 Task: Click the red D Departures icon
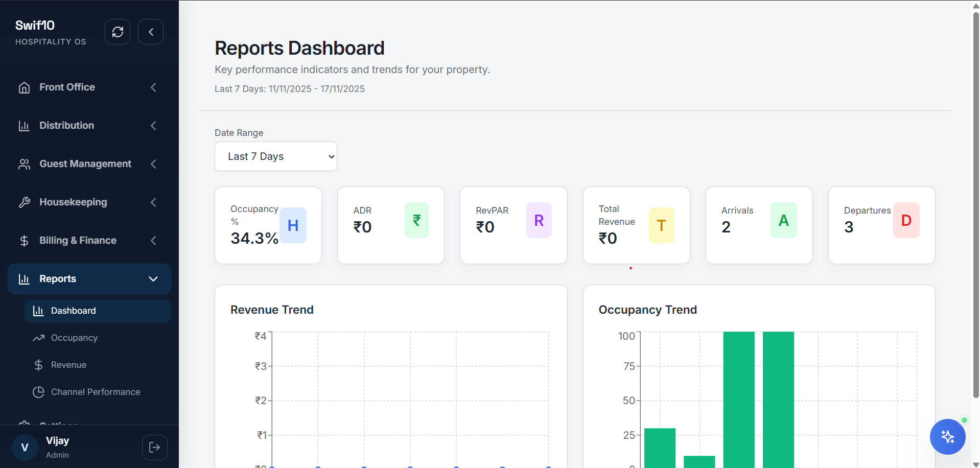[x=906, y=220]
